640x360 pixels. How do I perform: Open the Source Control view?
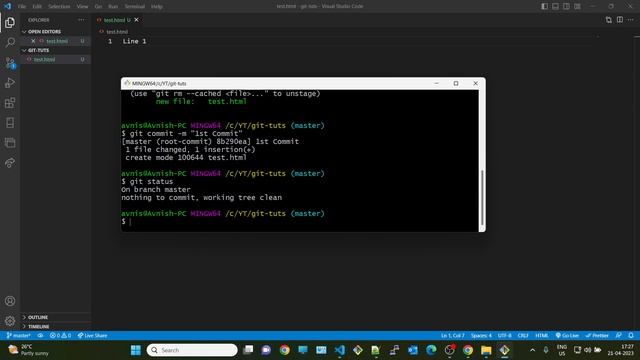click(10, 62)
